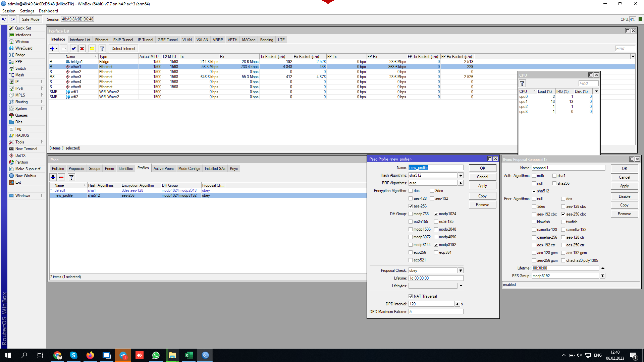Select the ether3 row in Interface List
This screenshot has width=644, height=362.
[342, 77]
